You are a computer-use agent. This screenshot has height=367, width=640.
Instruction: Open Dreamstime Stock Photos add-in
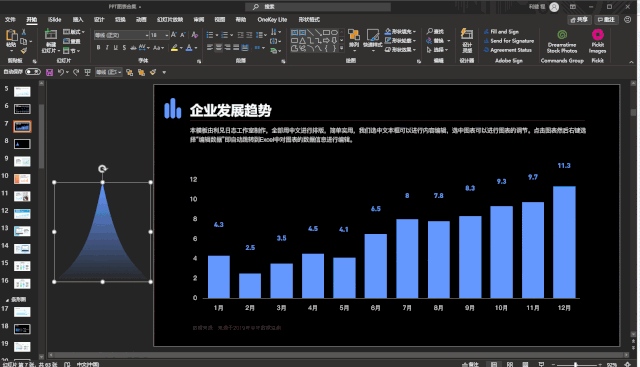click(562, 41)
